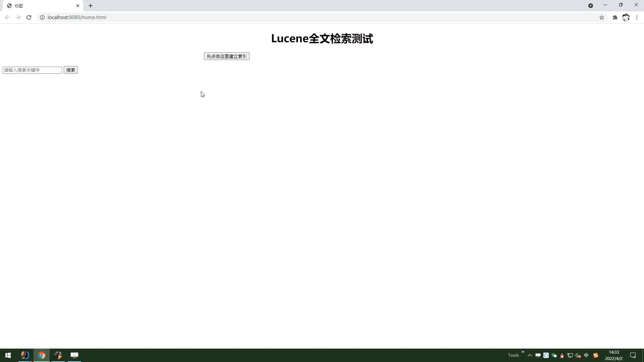Image resolution: width=644 pixels, height=362 pixels.
Task: Focus the search keyword input field
Action: coord(32,70)
